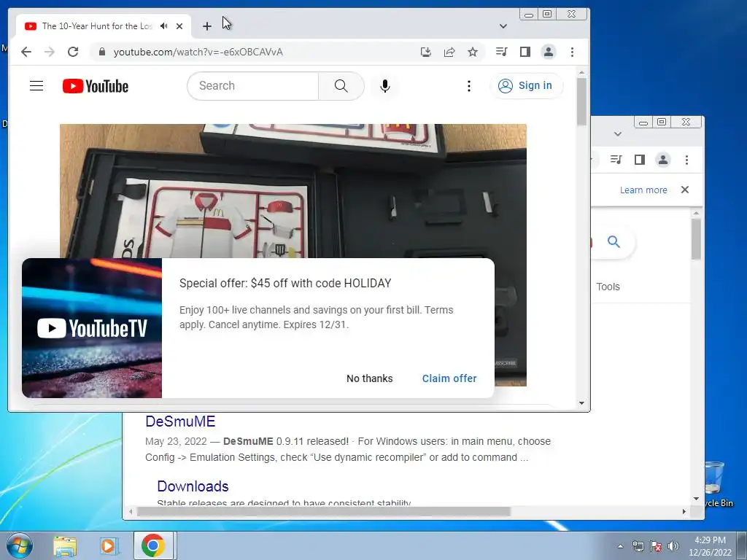Click horizontal scrollbar in Google results window
The width and height of the screenshot is (747, 560).
[323, 511]
